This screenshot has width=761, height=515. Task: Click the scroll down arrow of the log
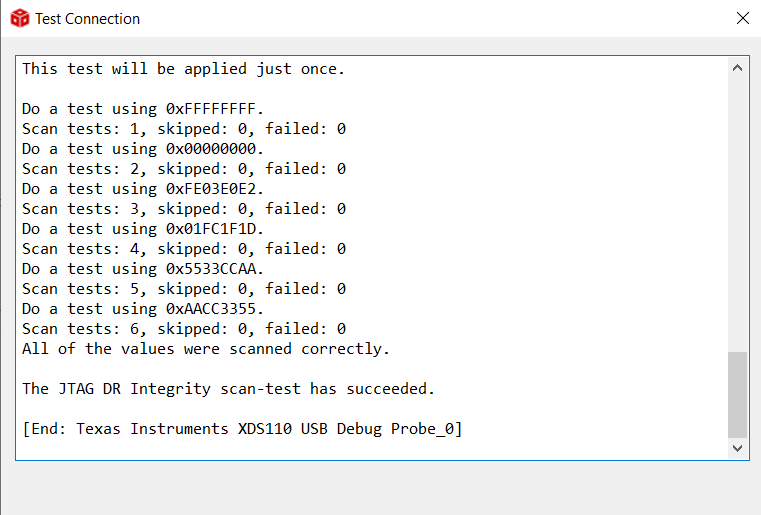pyautogui.click(x=737, y=449)
